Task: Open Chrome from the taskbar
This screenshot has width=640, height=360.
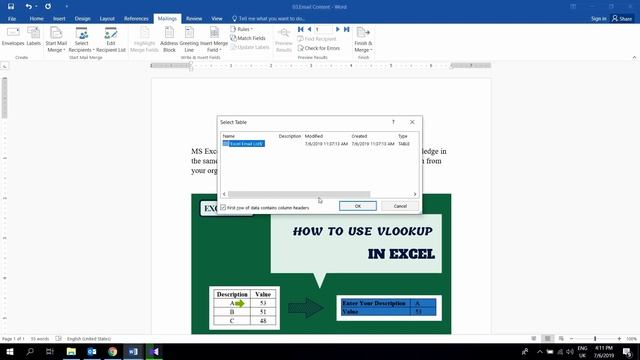Action: tap(113, 351)
